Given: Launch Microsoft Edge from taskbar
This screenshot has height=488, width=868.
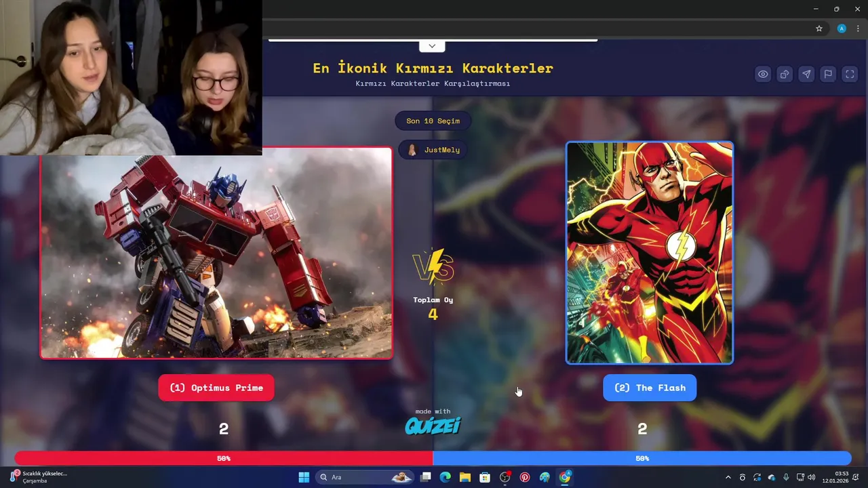Looking at the screenshot, I should click(445, 477).
